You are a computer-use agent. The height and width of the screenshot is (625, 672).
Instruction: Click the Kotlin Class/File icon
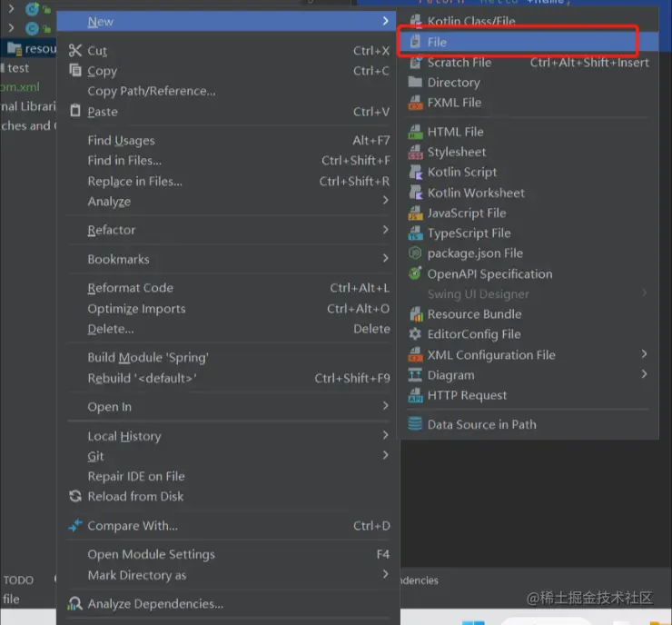coord(415,21)
